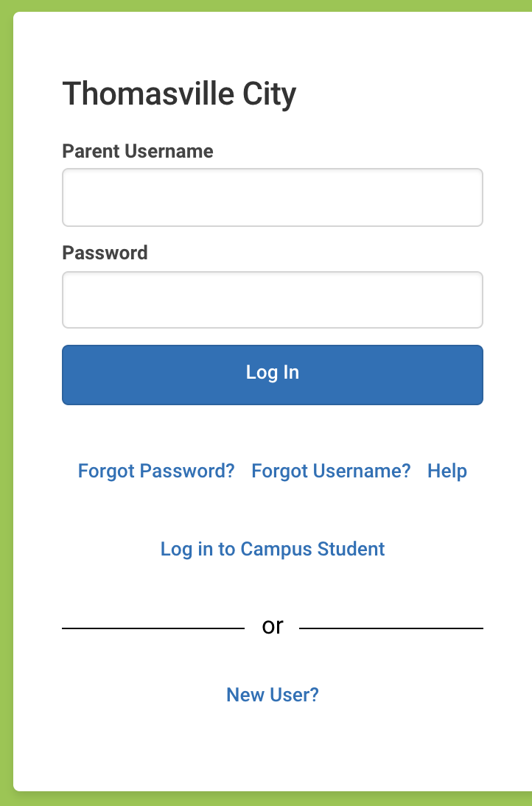The width and height of the screenshot is (532, 806).
Task: Click the Password label text
Action: [105, 253]
